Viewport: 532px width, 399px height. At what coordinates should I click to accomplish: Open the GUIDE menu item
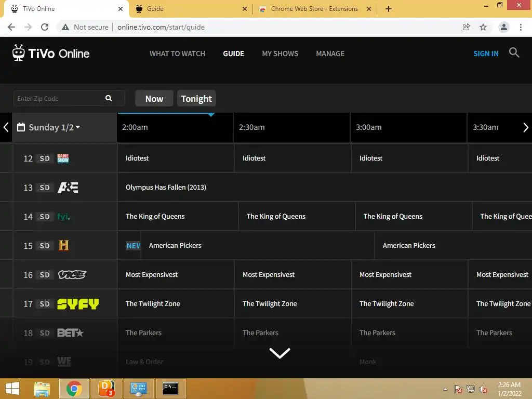click(x=233, y=54)
